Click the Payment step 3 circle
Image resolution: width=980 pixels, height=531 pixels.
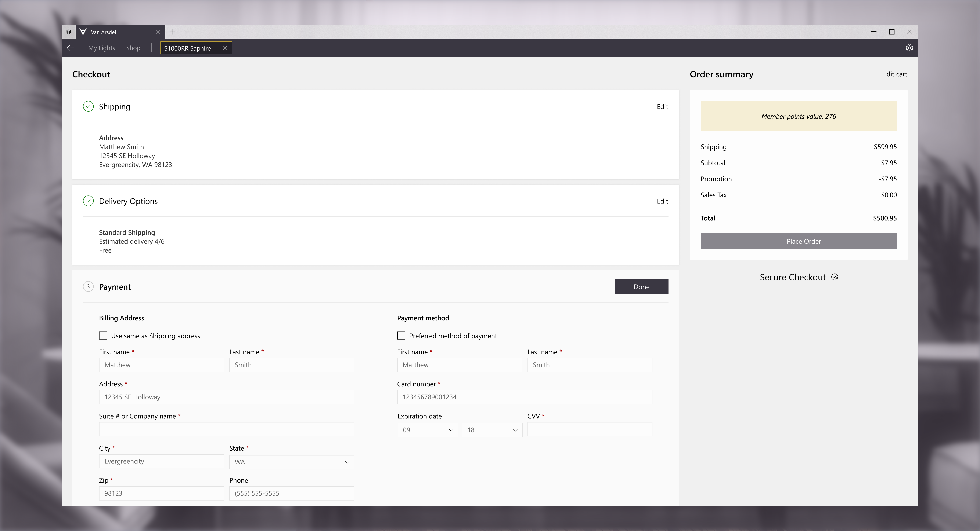(x=88, y=287)
